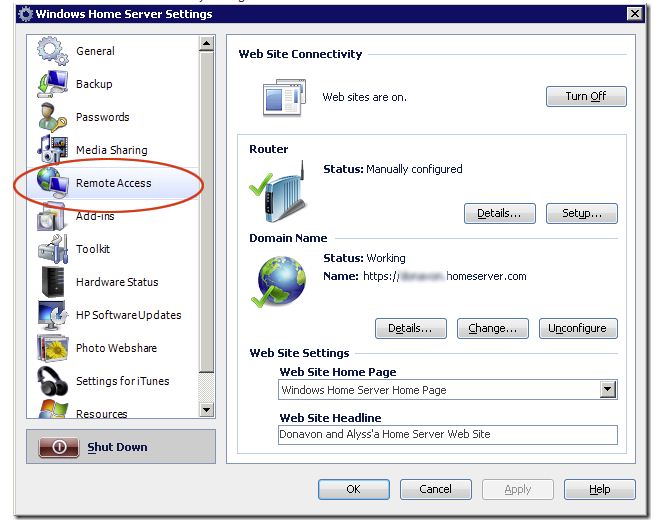Unconfigure the domain name
The height and width of the screenshot is (528, 672).
[578, 328]
